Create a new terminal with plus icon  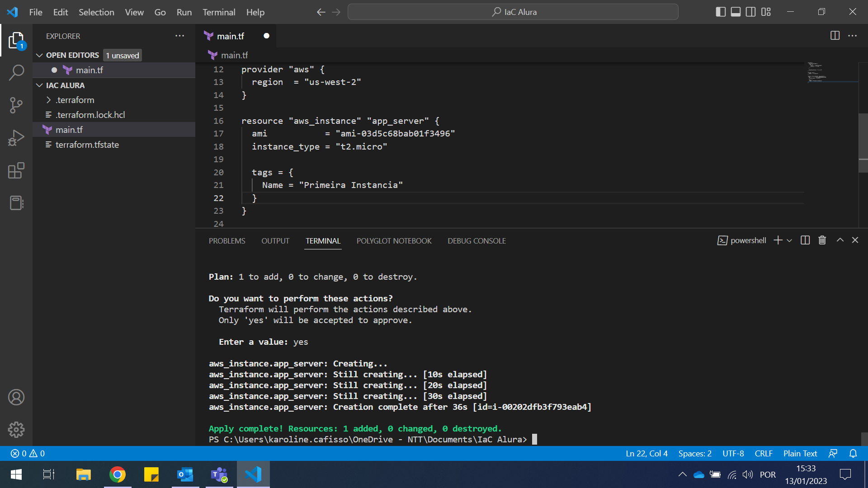[x=778, y=240]
